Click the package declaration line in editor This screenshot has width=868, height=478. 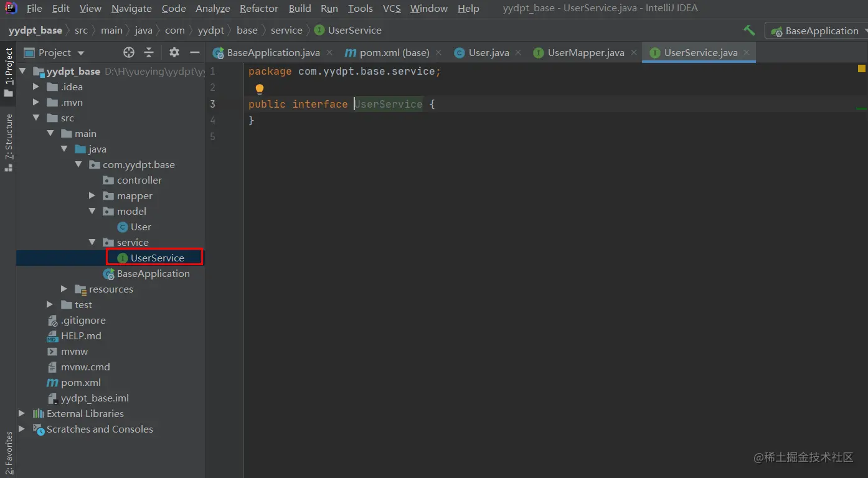click(x=344, y=72)
